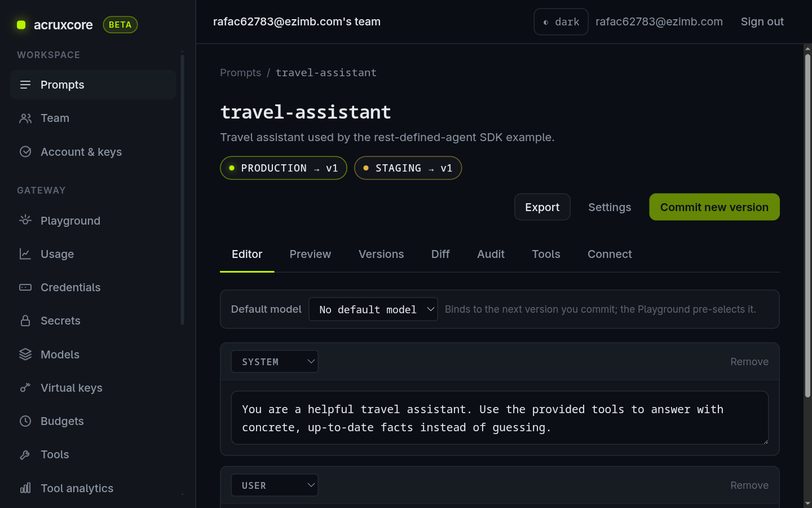Screen dimensions: 812x508
Task: Click the Prompts list icon in sidebar
Action: 25,85
